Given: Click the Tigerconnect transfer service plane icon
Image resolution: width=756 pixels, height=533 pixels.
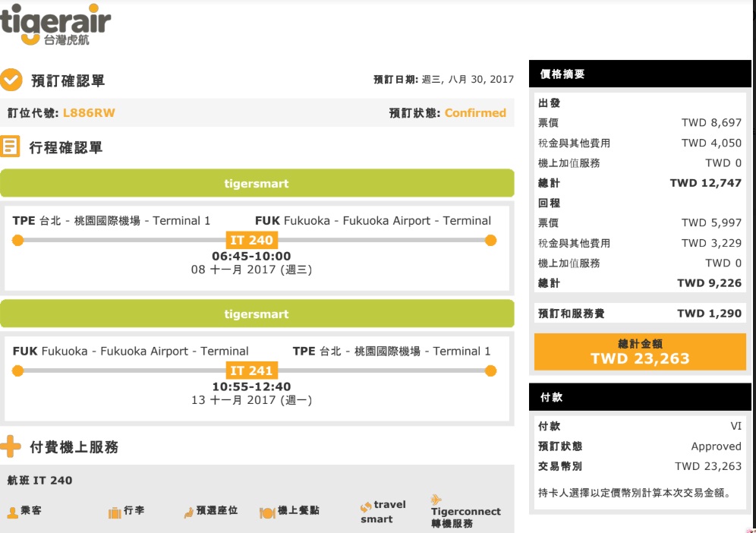Looking at the screenshot, I should 436,500.
